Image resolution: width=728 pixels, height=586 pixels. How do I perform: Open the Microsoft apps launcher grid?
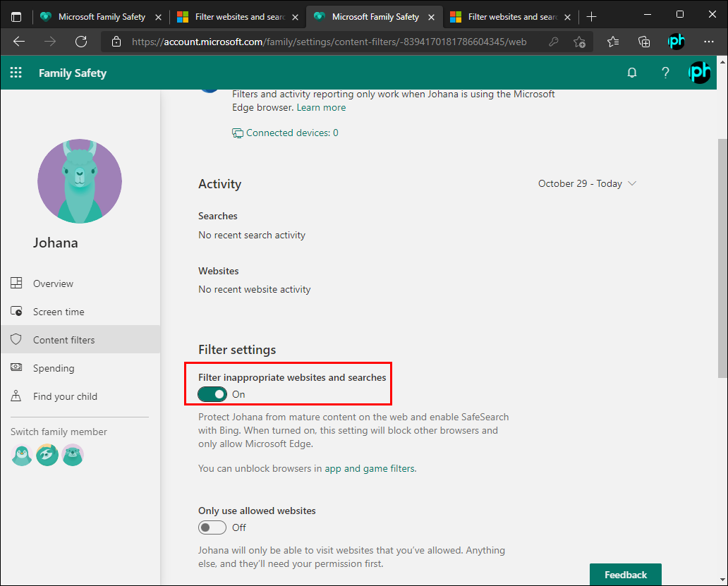tap(16, 73)
